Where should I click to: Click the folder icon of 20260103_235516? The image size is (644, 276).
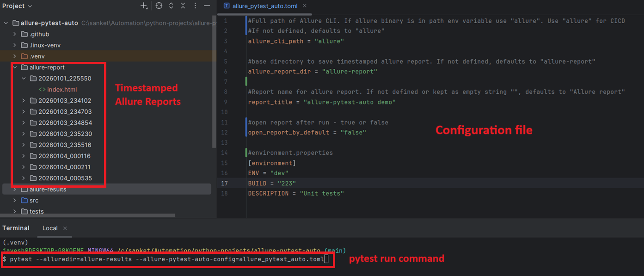point(33,145)
